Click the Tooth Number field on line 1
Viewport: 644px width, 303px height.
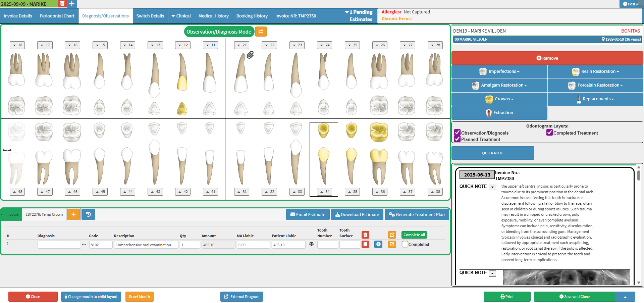[x=327, y=245]
